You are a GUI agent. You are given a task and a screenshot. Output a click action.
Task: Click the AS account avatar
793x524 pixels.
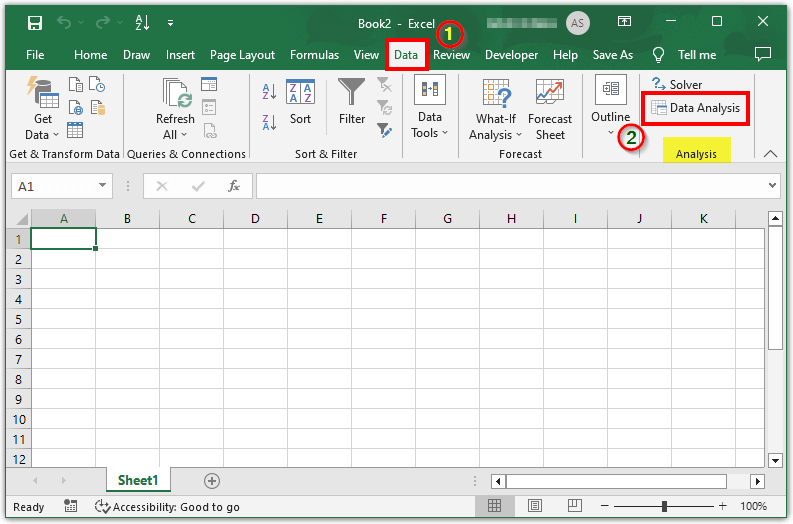[x=578, y=23]
